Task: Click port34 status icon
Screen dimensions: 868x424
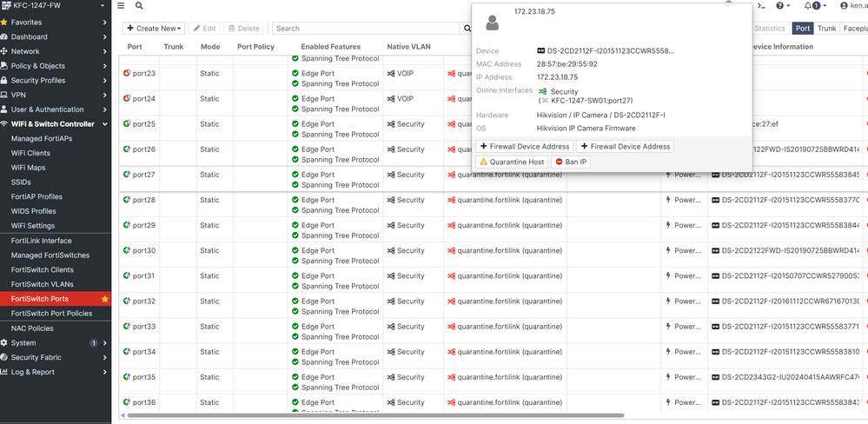Action: (127, 352)
